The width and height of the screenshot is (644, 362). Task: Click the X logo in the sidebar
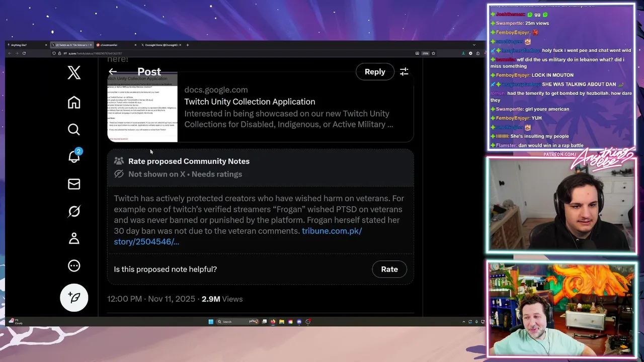tap(74, 72)
